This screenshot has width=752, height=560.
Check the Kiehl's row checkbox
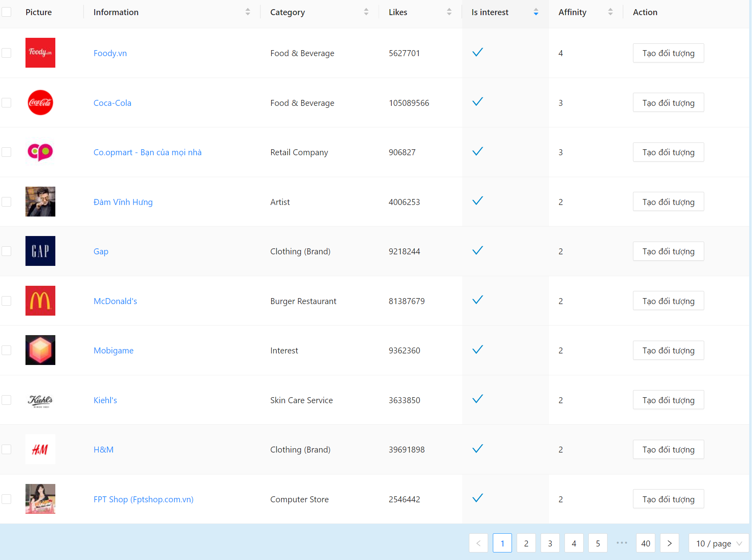click(x=6, y=400)
